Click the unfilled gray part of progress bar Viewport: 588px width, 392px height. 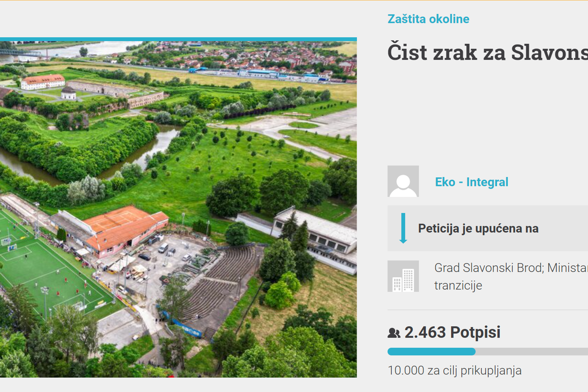pos(532,351)
